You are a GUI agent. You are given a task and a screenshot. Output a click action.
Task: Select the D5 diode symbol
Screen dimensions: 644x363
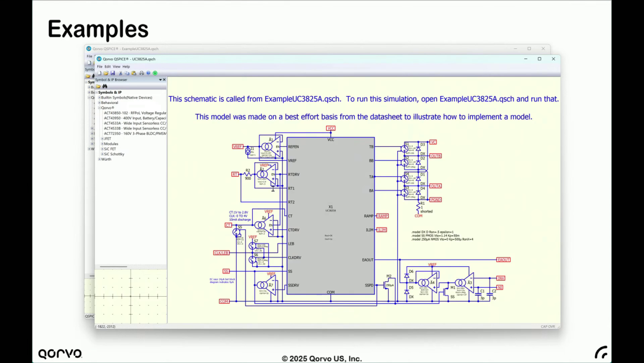click(407, 291)
